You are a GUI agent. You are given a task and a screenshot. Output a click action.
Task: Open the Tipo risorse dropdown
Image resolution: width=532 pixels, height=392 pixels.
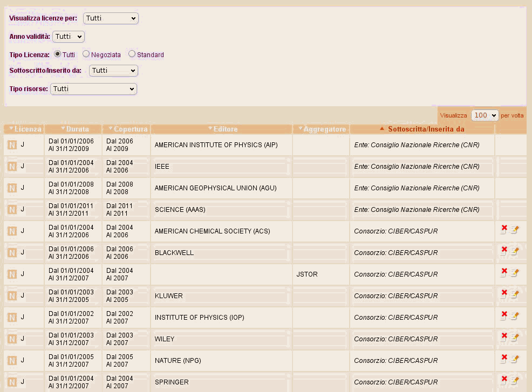tap(94, 89)
